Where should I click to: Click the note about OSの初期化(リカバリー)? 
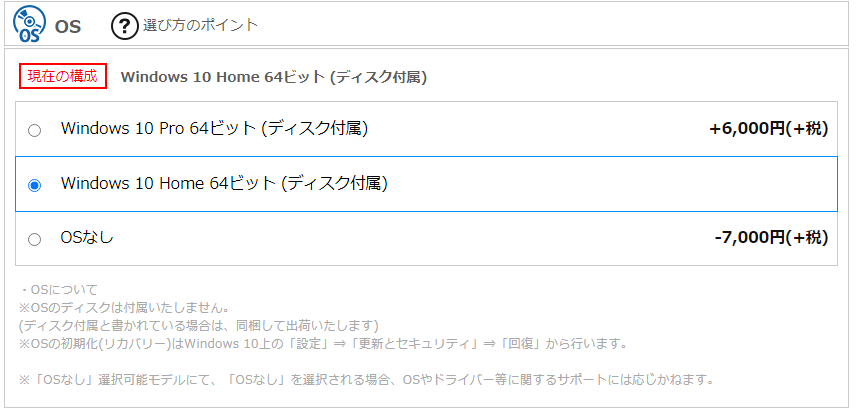tap(322, 344)
